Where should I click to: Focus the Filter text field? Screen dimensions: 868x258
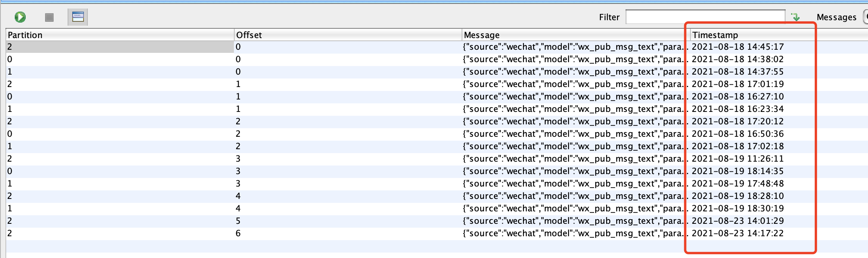(x=705, y=17)
